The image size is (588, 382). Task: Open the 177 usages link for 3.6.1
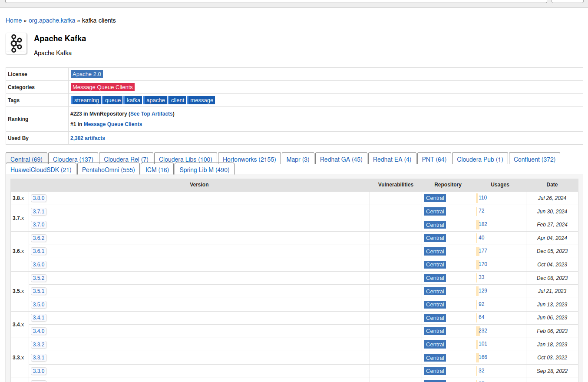482,251
